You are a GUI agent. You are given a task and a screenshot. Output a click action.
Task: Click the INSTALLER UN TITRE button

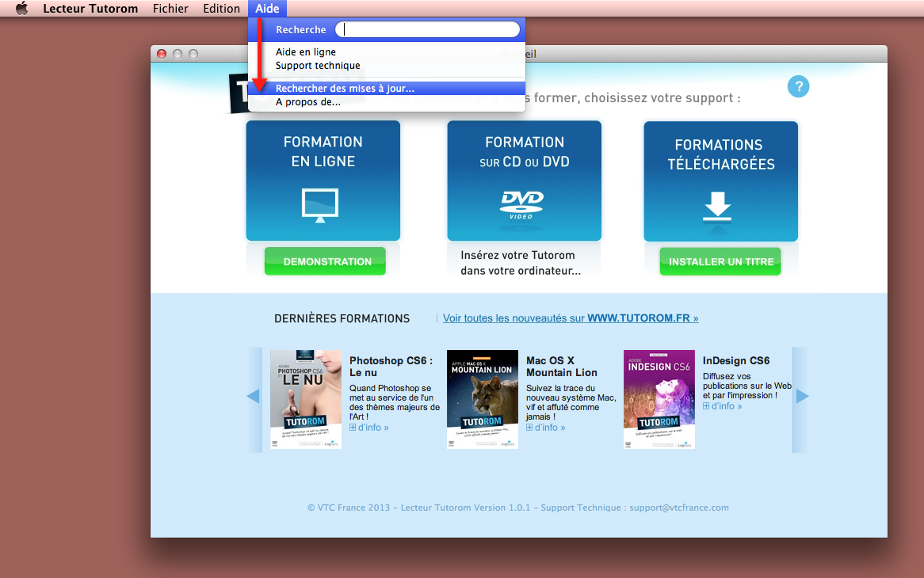click(x=720, y=261)
